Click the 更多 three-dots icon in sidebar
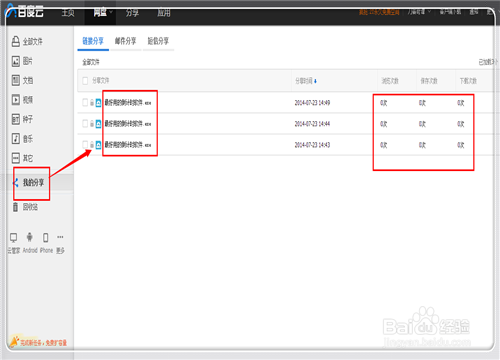Image resolution: width=500 pixels, height=360 pixels. click(x=60, y=237)
